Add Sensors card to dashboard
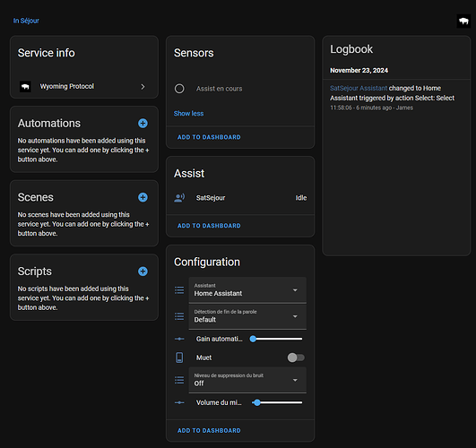The image size is (476, 448). 209,137
